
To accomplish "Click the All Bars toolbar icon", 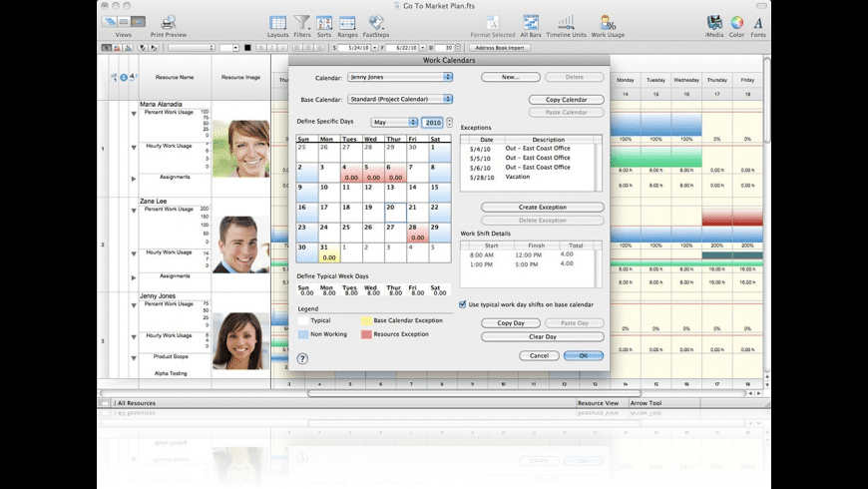I will 531,23.
